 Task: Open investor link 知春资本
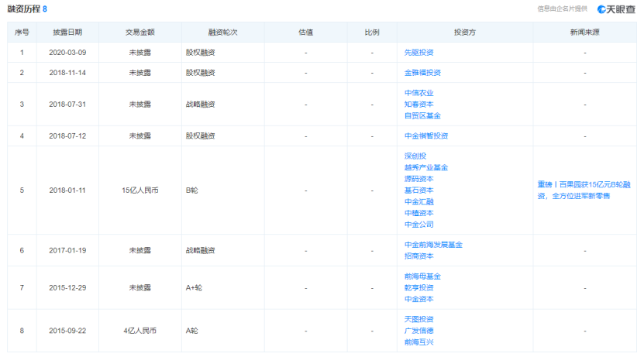click(419, 105)
